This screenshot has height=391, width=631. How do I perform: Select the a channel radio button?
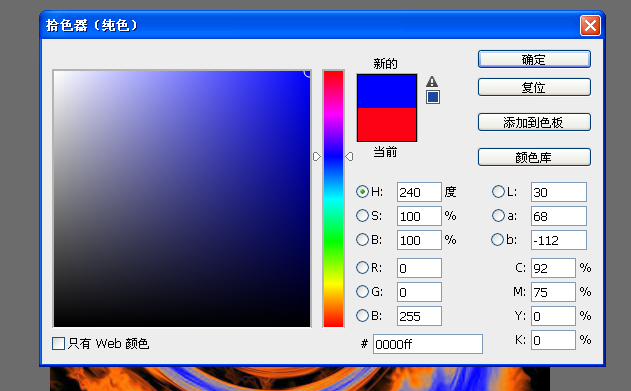click(498, 216)
